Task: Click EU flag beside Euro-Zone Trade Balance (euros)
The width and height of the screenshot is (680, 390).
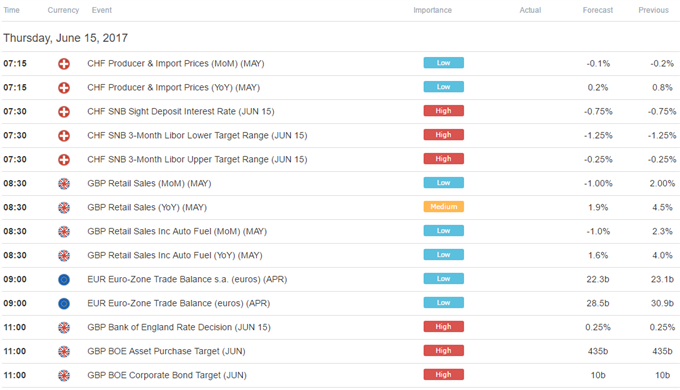Action: click(64, 304)
